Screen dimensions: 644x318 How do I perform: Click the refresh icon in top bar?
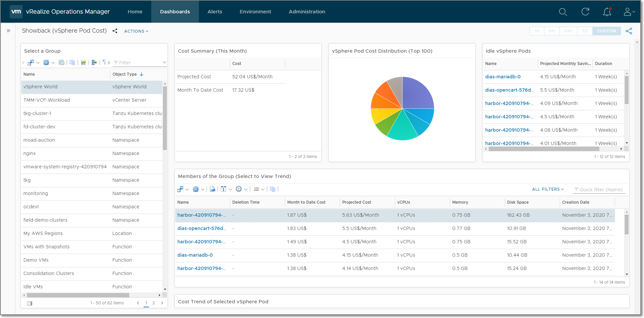tap(585, 12)
